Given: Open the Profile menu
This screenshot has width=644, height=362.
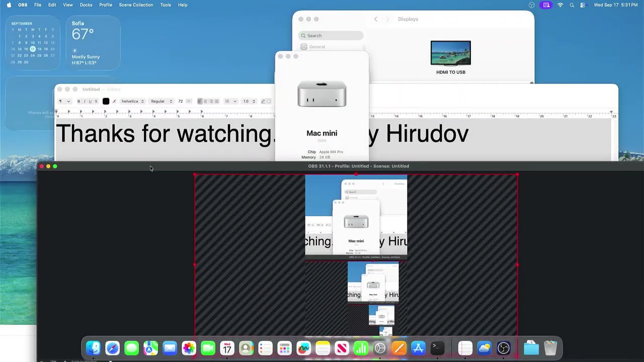Looking at the screenshot, I should pos(106,5).
